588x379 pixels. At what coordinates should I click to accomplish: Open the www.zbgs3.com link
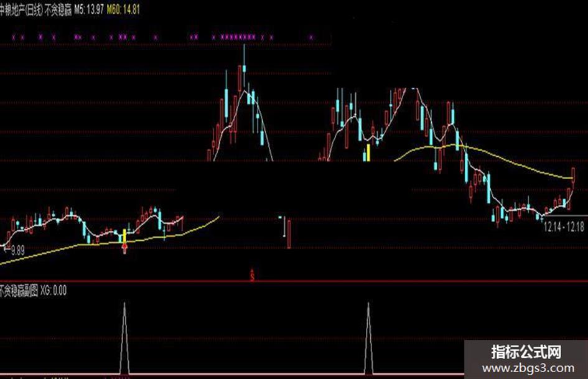click(528, 368)
